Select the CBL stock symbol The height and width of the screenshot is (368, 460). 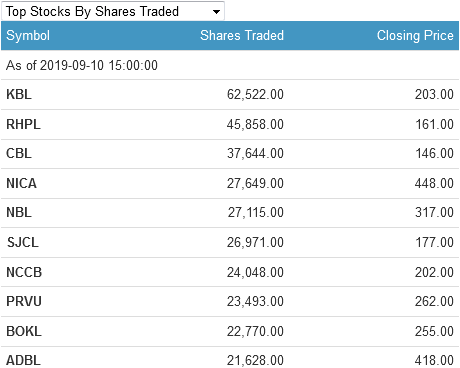click(19, 153)
